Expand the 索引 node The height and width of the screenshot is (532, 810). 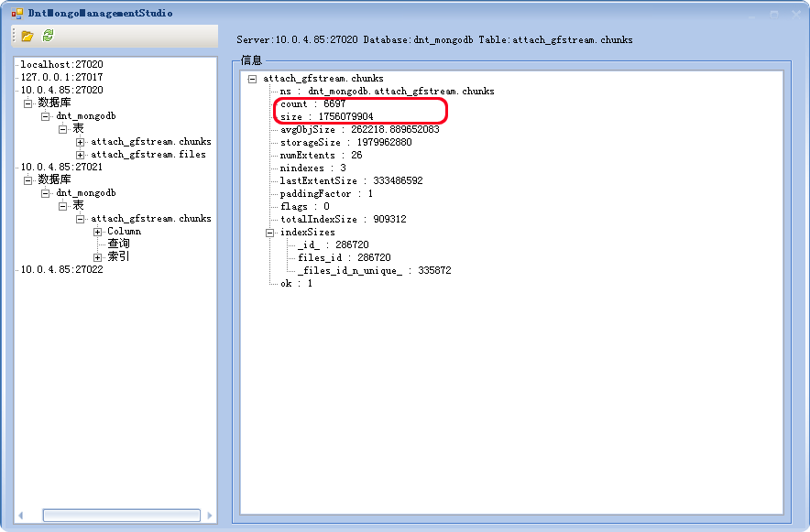(98, 257)
